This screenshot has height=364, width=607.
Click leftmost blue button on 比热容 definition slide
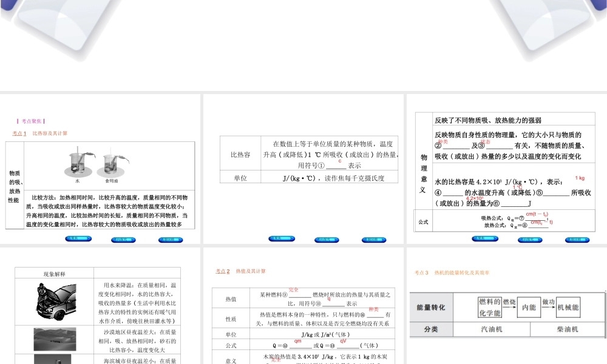pyautogui.click(x=282, y=238)
